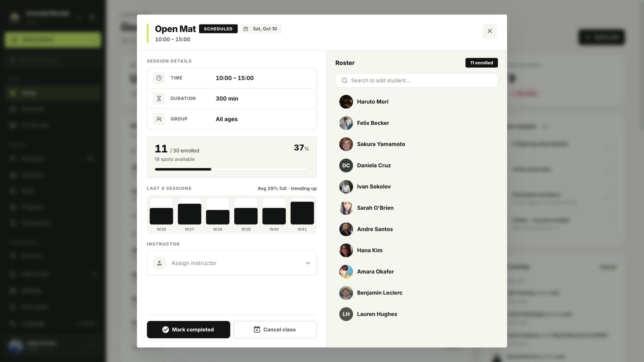Image resolution: width=644 pixels, height=362 pixels.
Task: Click the All ages group value
Action: tap(227, 119)
